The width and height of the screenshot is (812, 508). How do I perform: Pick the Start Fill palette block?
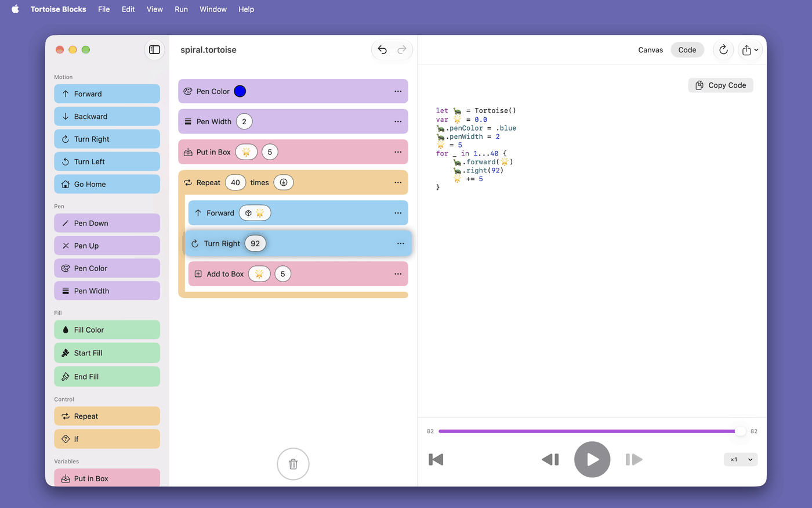tap(107, 353)
